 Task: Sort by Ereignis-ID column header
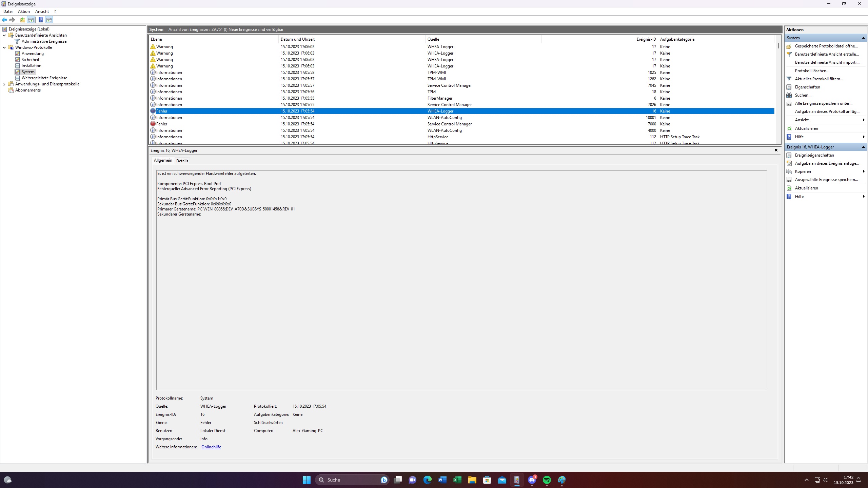(646, 39)
